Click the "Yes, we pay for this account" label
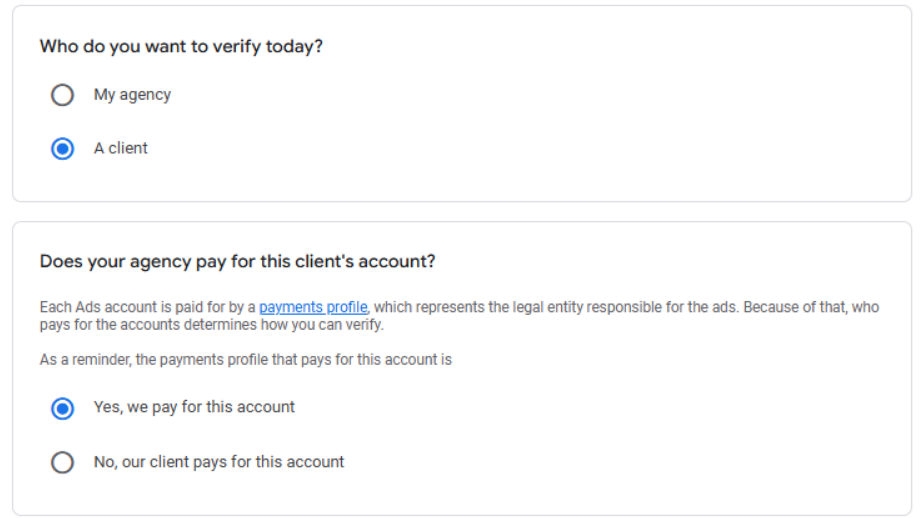921x518 pixels. pyautogui.click(x=194, y=407)
